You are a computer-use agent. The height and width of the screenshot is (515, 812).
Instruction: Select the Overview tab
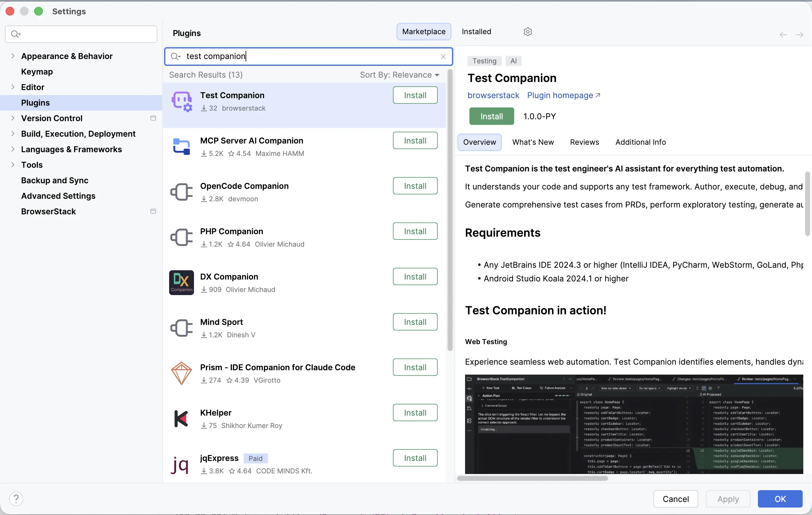coord(479,142)
